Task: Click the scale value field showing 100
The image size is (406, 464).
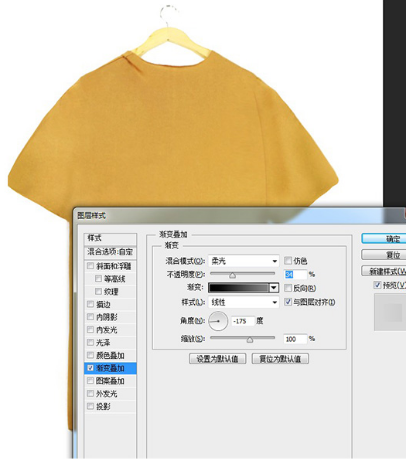Action: (295, 339)
